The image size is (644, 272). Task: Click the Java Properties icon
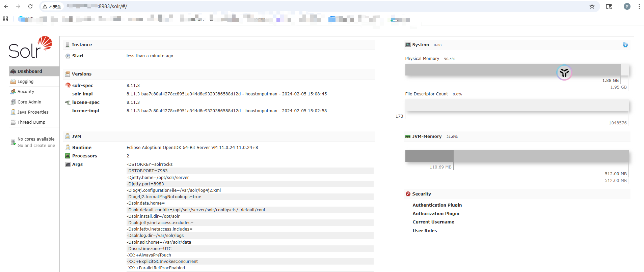point(13,112)
